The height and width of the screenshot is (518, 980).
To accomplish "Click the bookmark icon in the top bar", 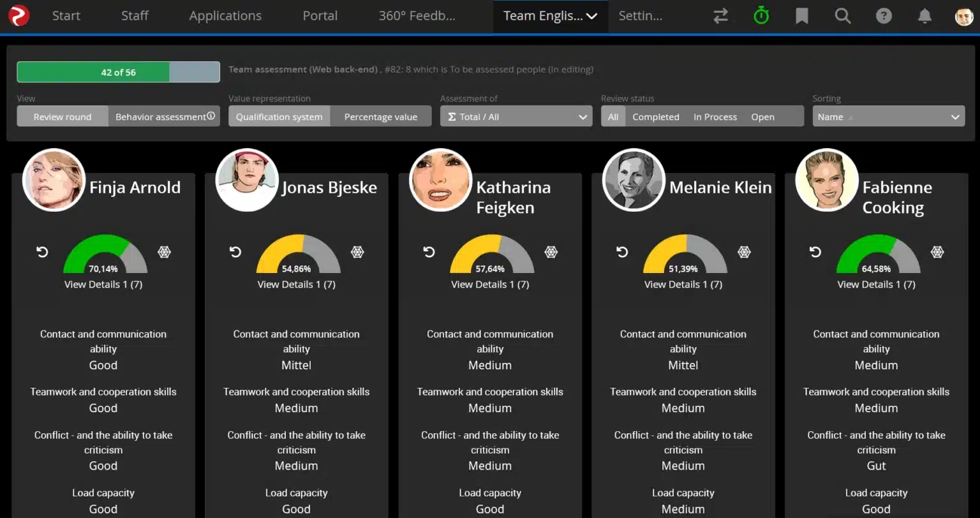I will [x=801, y=15].
